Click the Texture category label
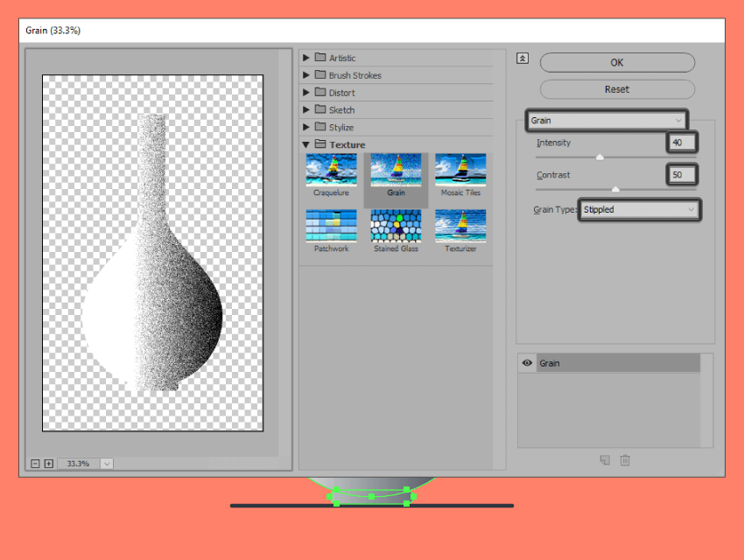Image resolution: width=744 pixels, height=560 pixels. coord(347,144)
